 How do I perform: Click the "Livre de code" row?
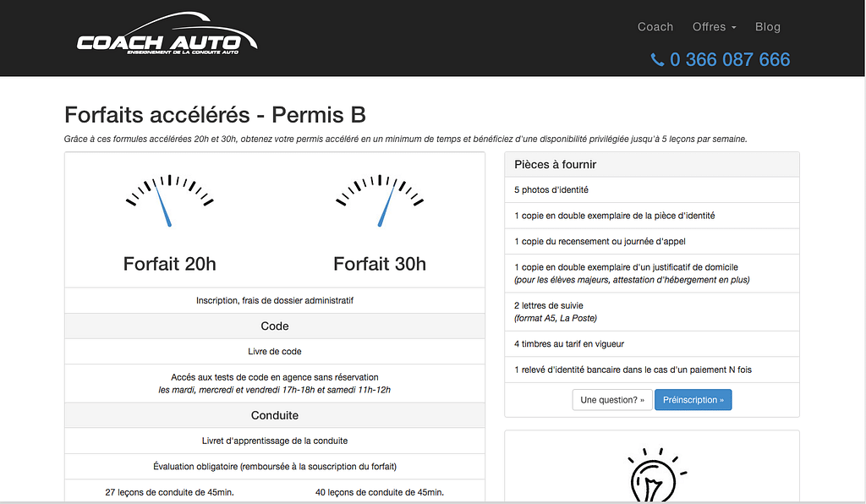275,351
